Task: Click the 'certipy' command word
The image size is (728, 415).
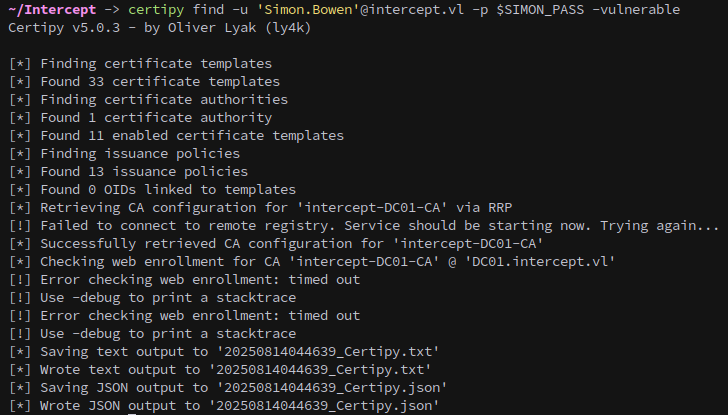Action: point(156,9)
